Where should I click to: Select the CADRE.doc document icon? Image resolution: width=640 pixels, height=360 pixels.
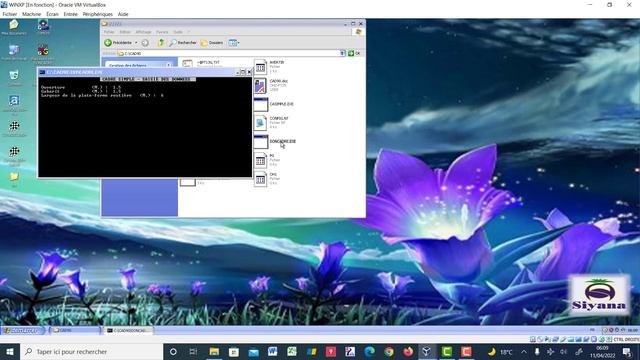tap(260, 86)
